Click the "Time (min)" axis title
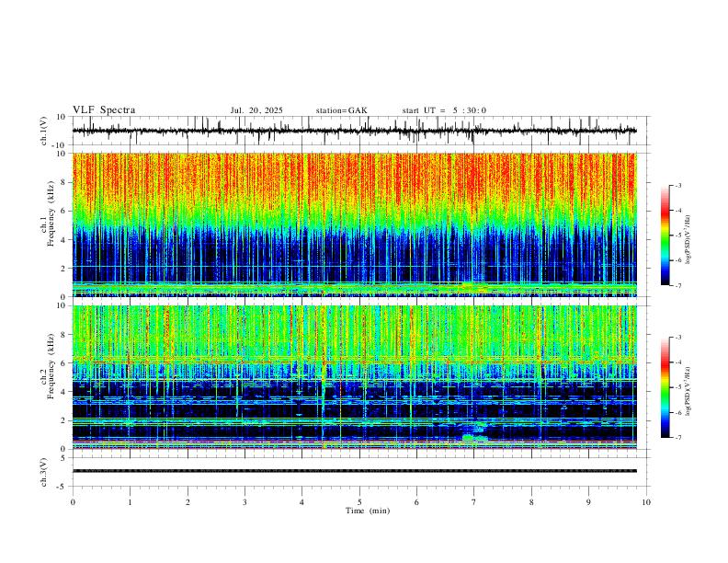728x563 pixels. point(368,511)
